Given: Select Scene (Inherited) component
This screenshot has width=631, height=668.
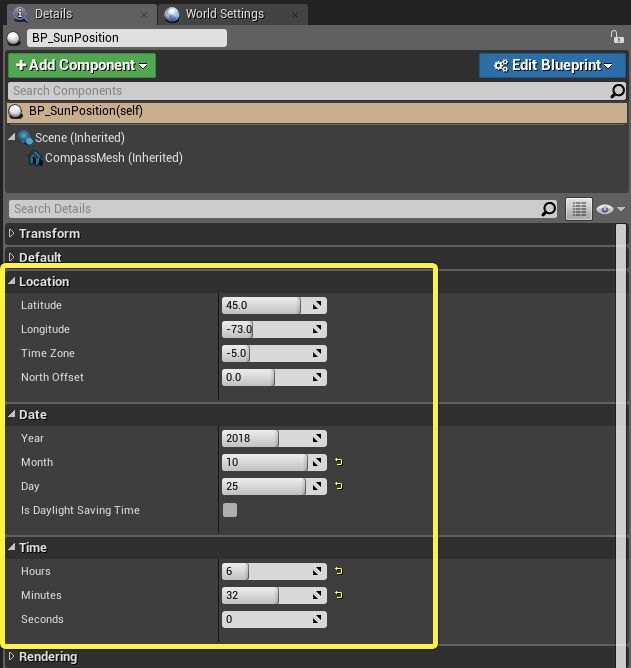Looking at the screenshot, I should (80, 138).
